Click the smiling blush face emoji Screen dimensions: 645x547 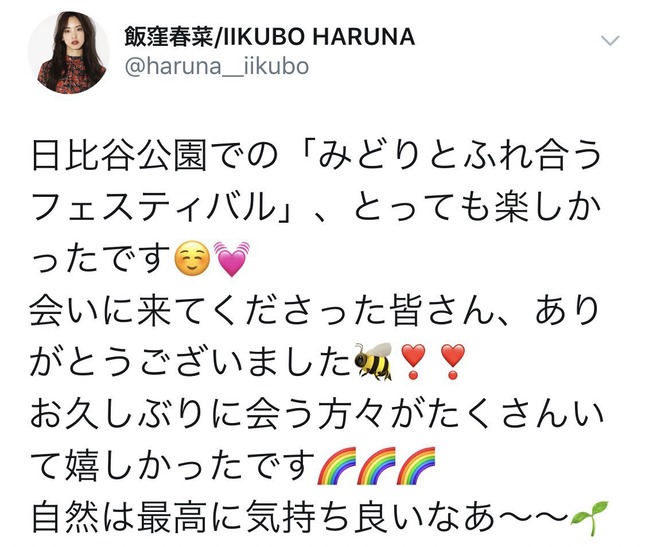coord(192,259)
